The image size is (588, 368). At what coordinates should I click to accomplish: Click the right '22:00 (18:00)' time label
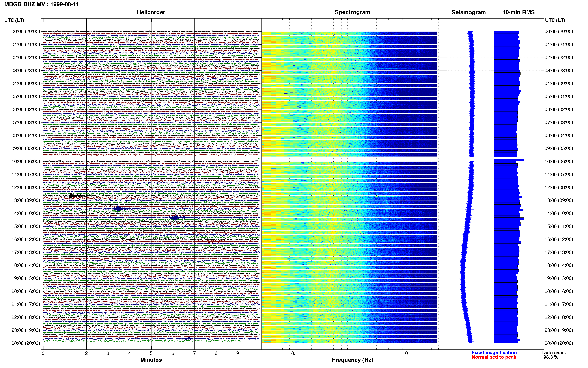point(559,317)
